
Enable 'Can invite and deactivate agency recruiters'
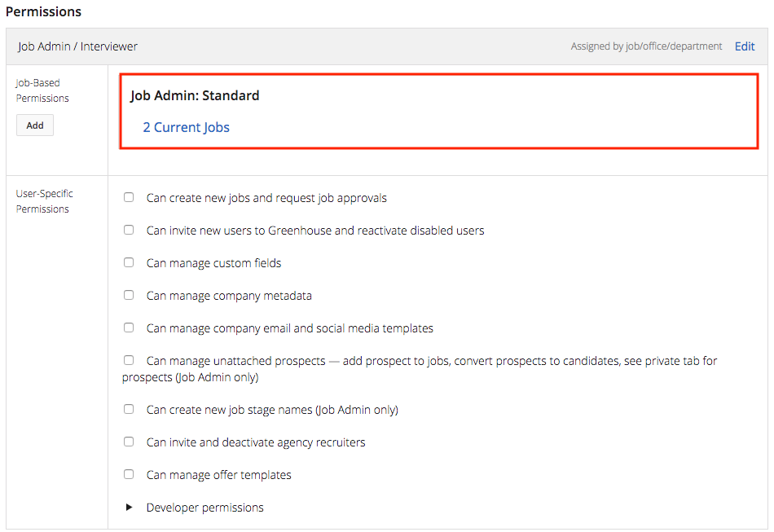point(129,441)
